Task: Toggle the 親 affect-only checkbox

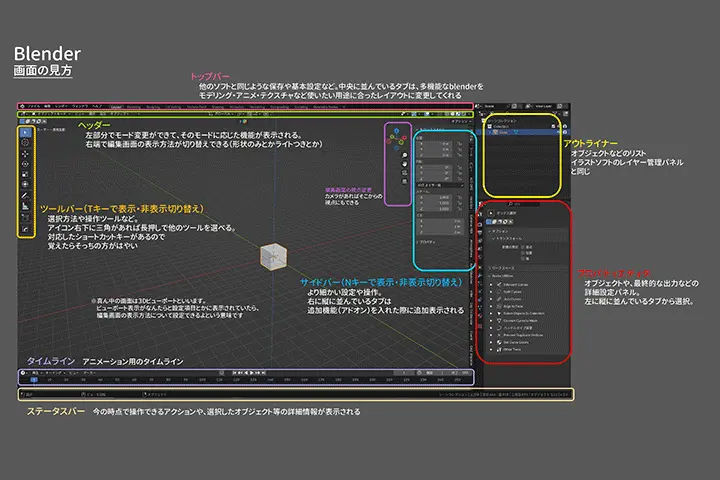Action: tap(523, 259)
